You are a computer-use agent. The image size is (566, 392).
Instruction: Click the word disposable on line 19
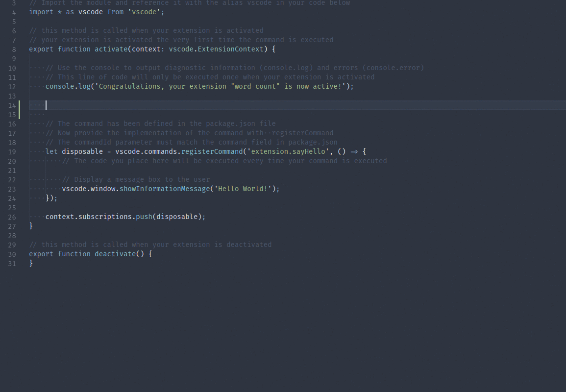point(82,151)
